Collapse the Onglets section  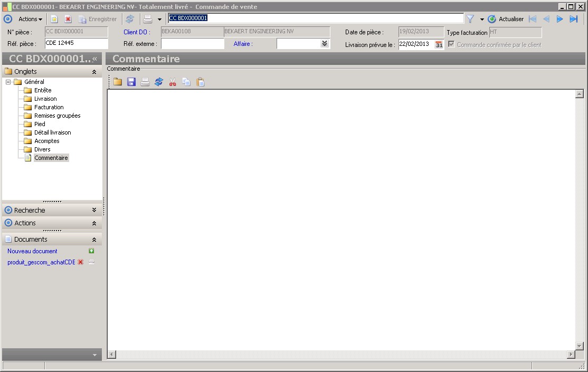point(94,72)
